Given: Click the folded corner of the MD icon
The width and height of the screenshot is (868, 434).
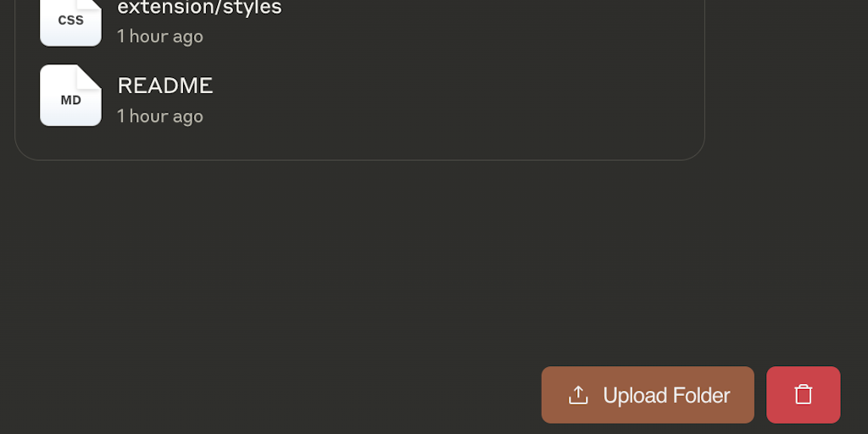Looking at the screenshot, I should click(90, 75).
